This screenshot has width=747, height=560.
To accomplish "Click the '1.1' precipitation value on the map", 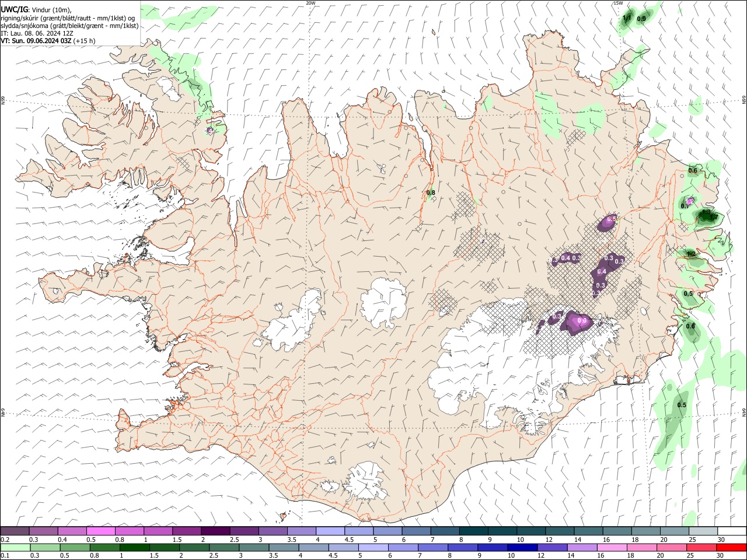I will pyautogui.click(x=627, y=18).
